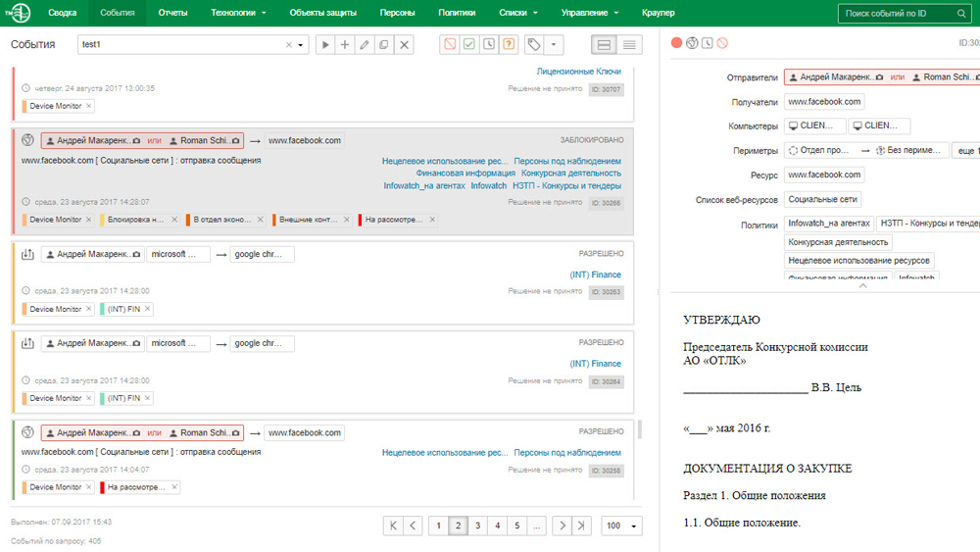The image size is (980, 552).
Task: Mark event as no violation (green check)
Action: pos(469,44)
